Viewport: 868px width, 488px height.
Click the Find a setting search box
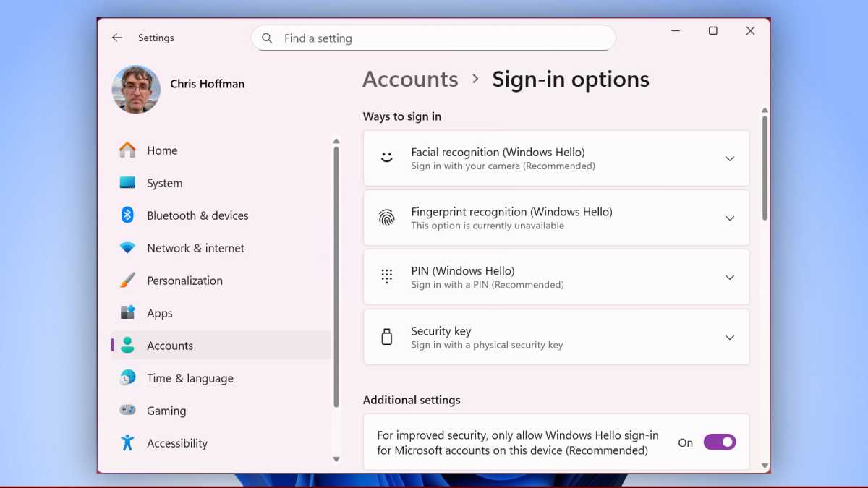click(433, 38)
